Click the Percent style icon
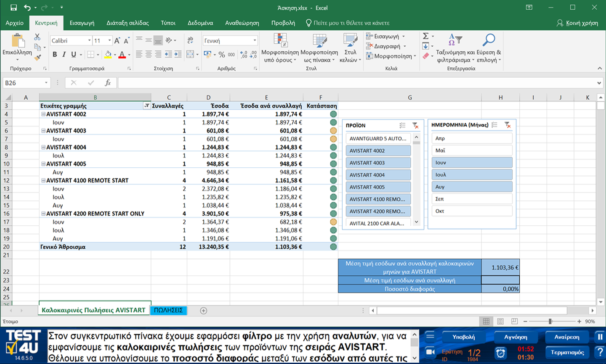 (221, 55)
